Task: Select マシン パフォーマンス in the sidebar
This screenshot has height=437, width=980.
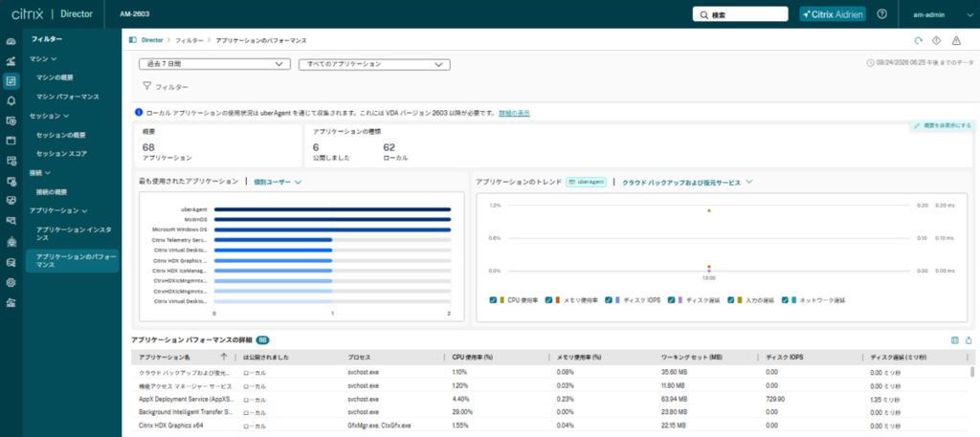Action: (x=68, y=97)
